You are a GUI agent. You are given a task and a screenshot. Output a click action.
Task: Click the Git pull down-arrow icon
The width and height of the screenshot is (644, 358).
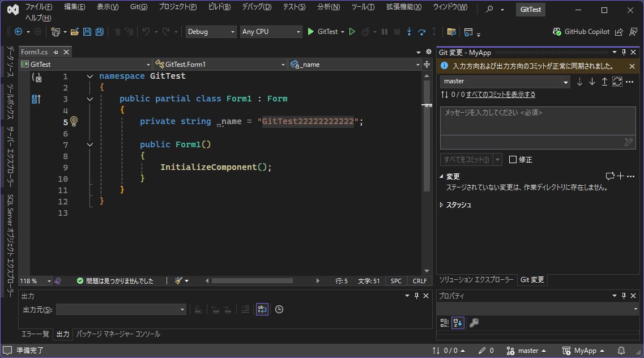pos(592,82)
